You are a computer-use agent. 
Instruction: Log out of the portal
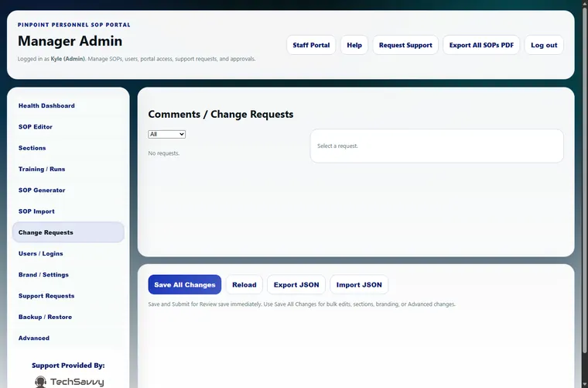point(544,45)
